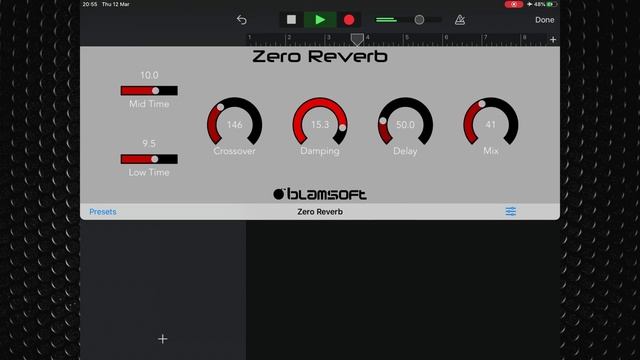The height and width of the screenshot is (360, 640).
Task: Tap the undo arrow icon
Action: (242, 20)
